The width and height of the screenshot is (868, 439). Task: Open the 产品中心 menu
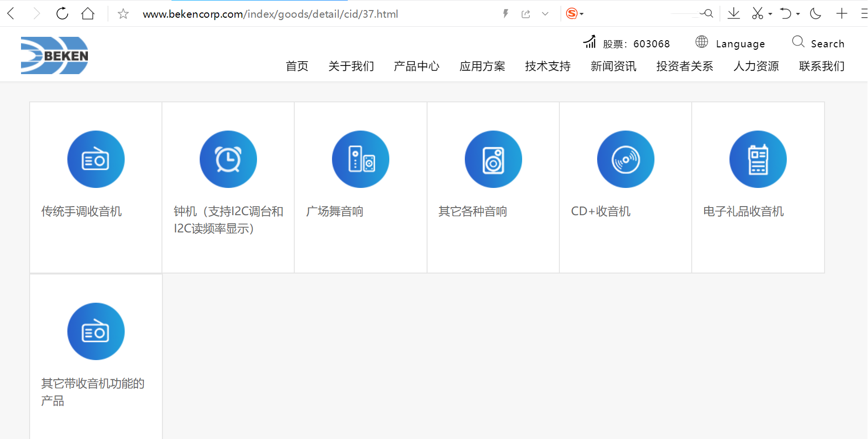tap(416, 66)
